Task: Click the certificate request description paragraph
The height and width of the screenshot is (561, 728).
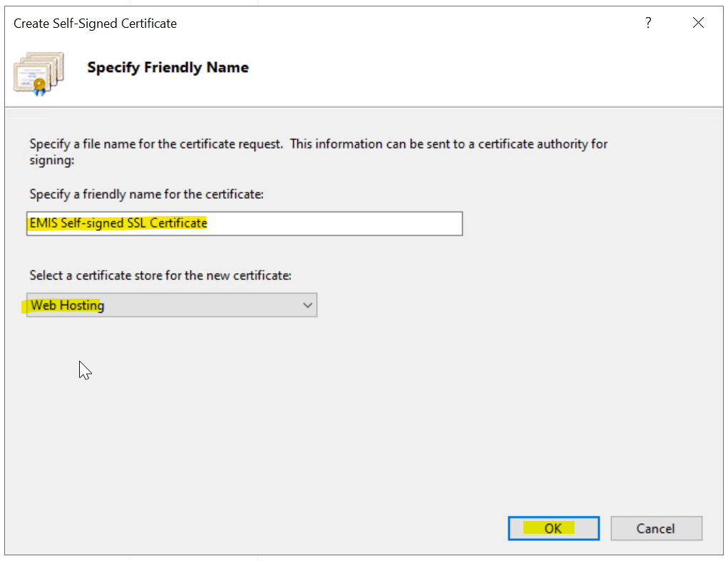Action: pyautogui.click(x=318, y=144)
